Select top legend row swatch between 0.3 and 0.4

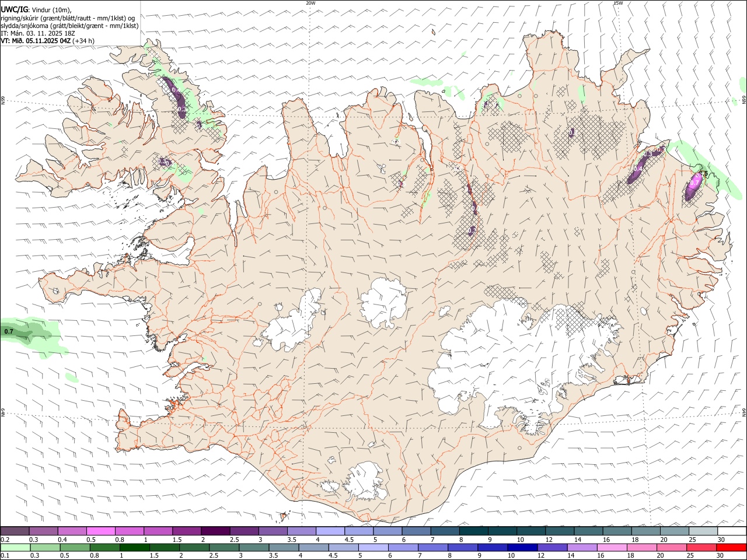pyautogui.click(x=43, y=531)
